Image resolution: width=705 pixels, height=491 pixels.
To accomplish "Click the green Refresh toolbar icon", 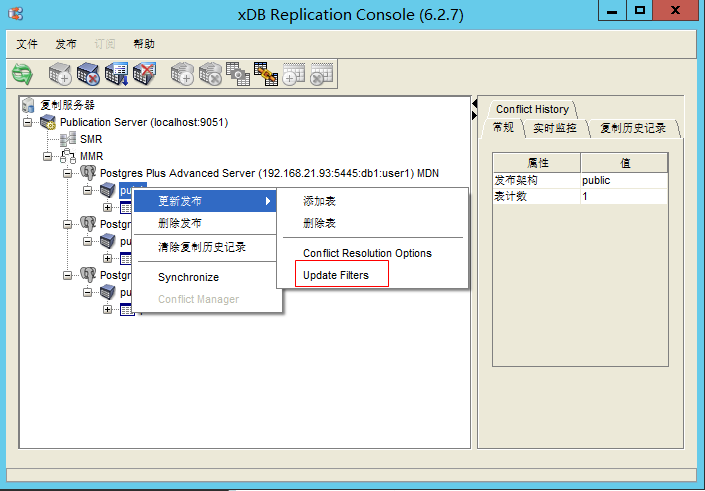I will tap(22, 74).
